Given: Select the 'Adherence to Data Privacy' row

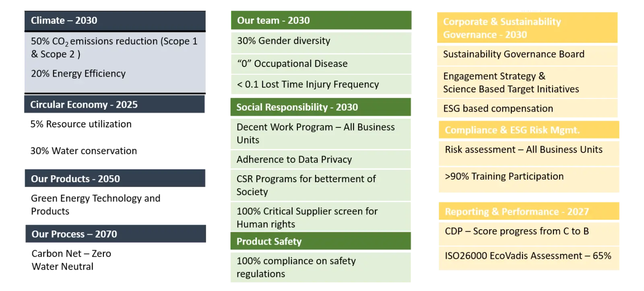Looking at the screenshot, I should pyautogui.click(x=320, y=160).
